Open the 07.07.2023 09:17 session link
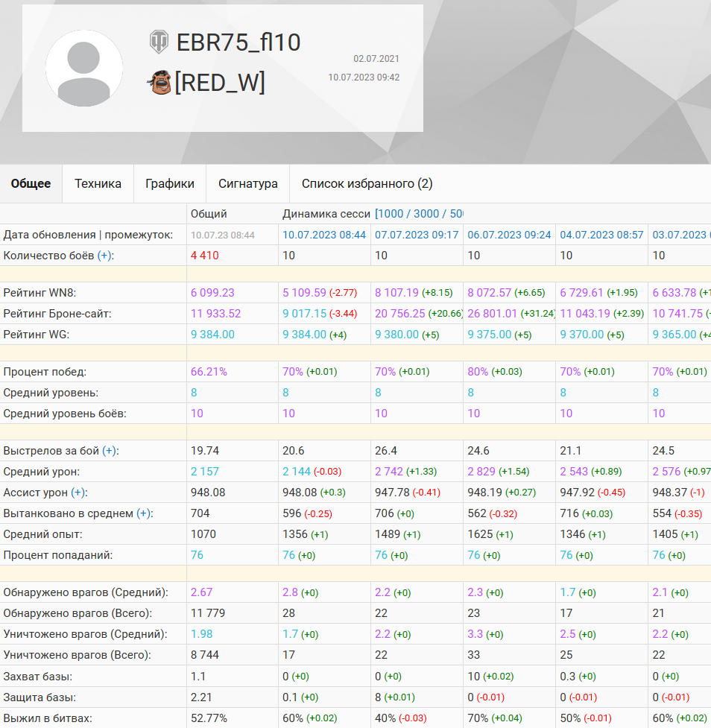Viewport: 711px width, 728px height. (x=417, y=235)
